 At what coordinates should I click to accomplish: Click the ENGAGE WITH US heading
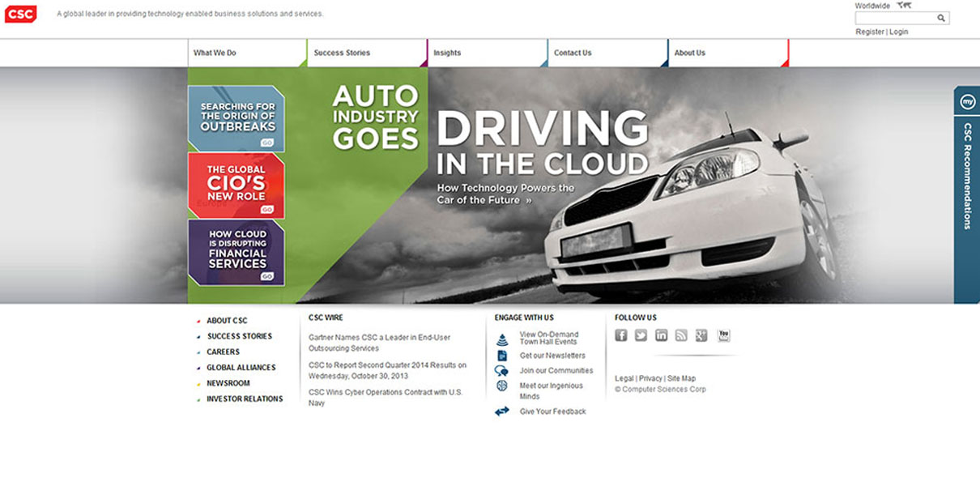[524, 318]
